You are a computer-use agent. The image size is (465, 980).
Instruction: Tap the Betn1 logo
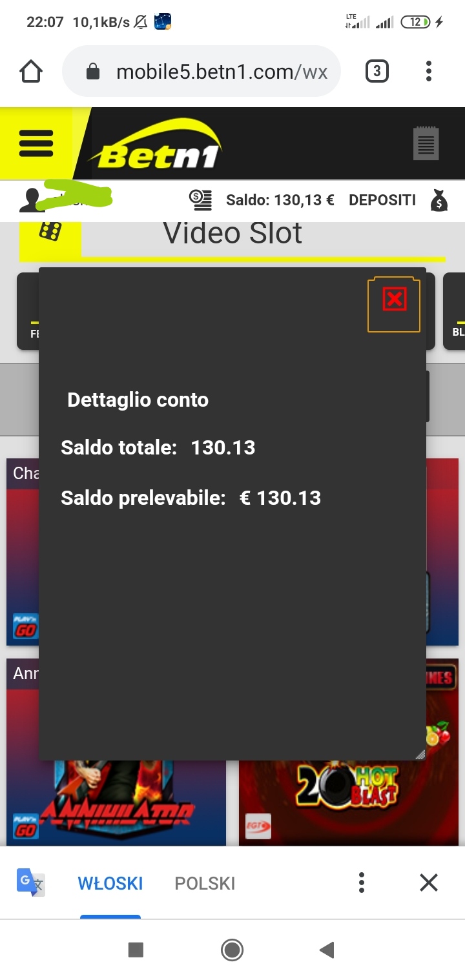[155, 145]
